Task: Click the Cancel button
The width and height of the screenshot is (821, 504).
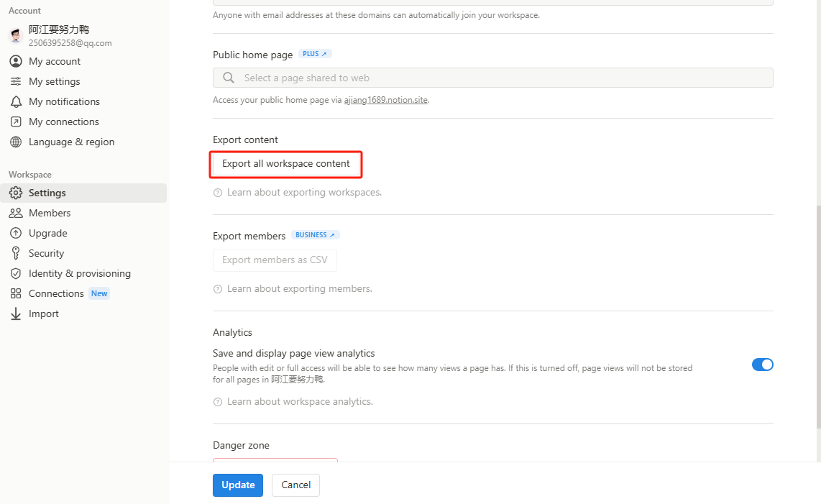Action: [295, 485]
